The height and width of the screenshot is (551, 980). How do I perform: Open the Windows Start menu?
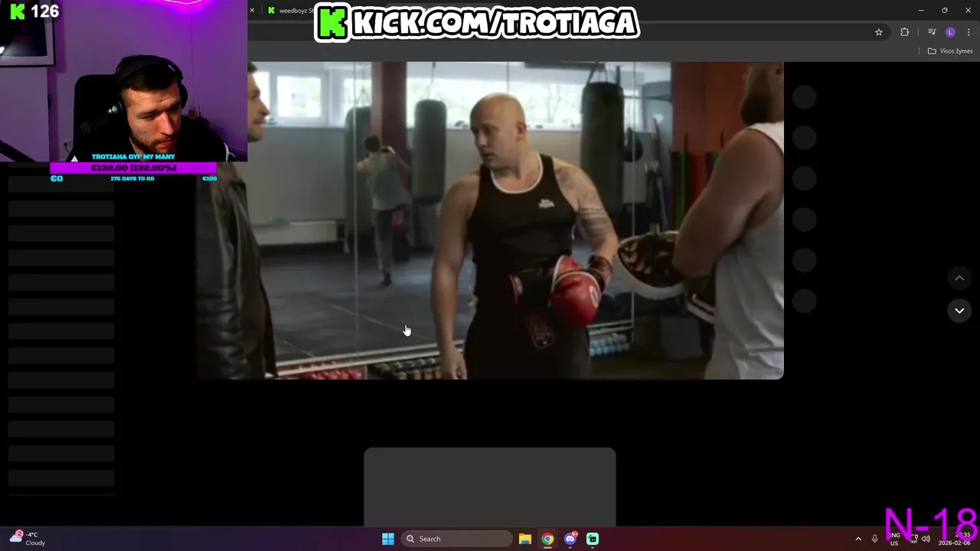388,539
